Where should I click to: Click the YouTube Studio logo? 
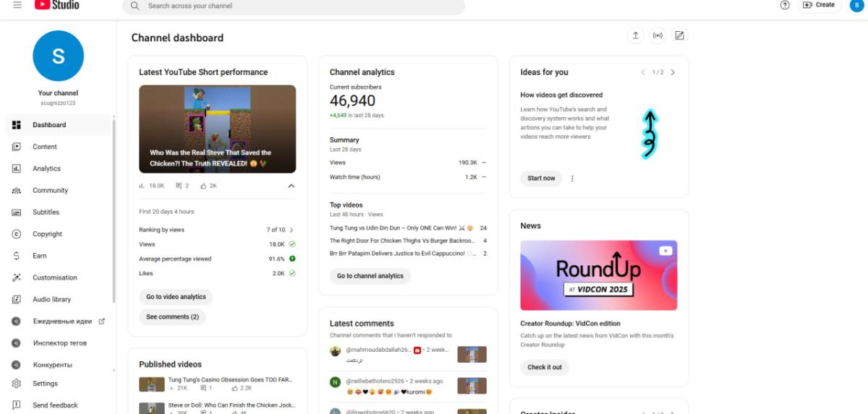click(x=57, y=5)
